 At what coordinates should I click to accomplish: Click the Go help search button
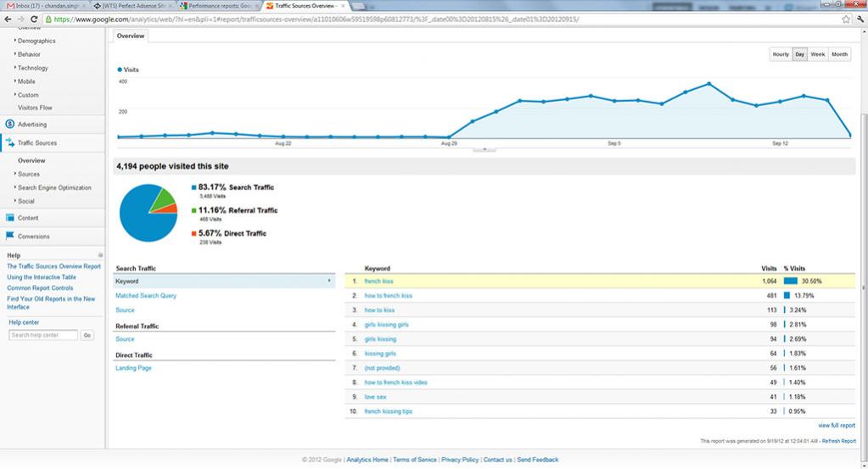(87, 335)
